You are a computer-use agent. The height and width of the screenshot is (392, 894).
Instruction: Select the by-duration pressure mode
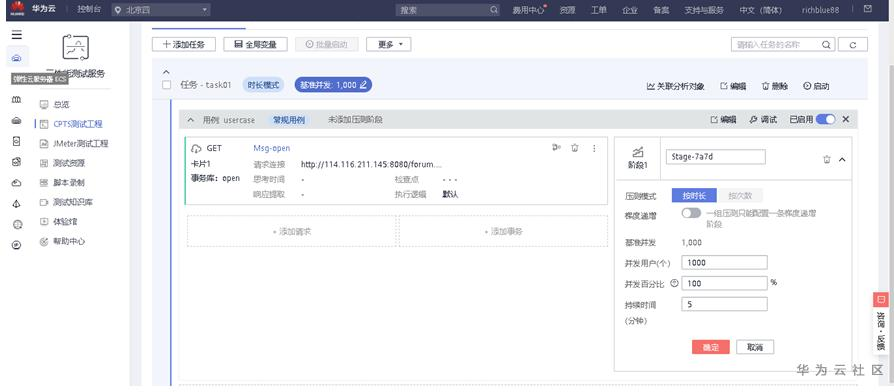coord(694,195)
